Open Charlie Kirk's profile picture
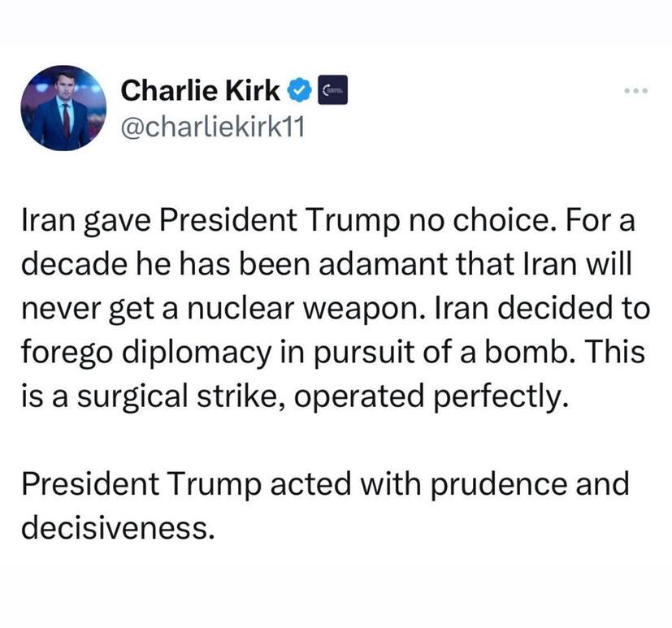 (x=63, y=108)
